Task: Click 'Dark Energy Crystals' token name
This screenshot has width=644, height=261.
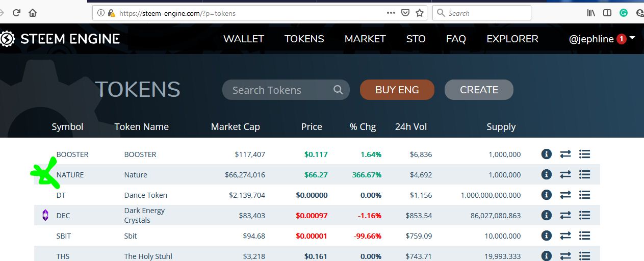Action: pyautogui.click(x=144, y=215)
